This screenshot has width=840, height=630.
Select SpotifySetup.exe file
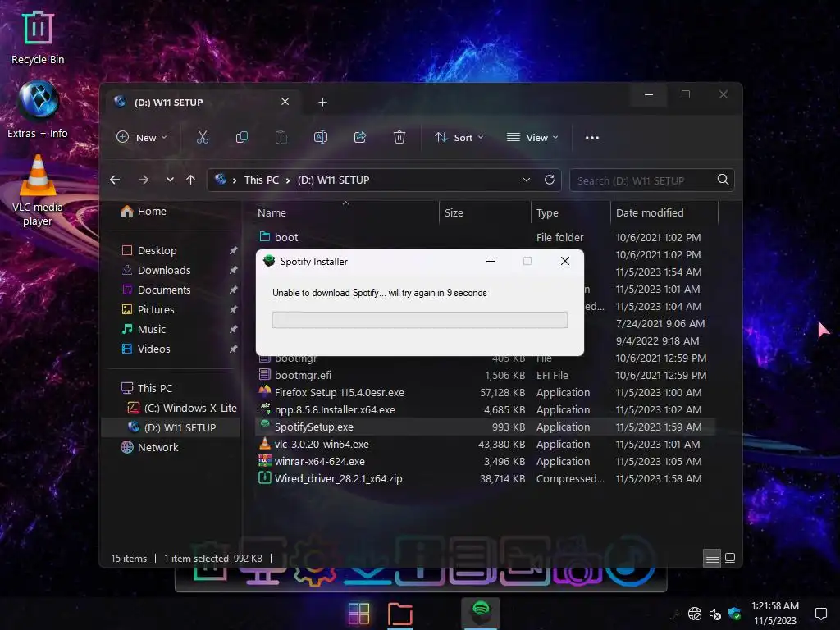485,427
